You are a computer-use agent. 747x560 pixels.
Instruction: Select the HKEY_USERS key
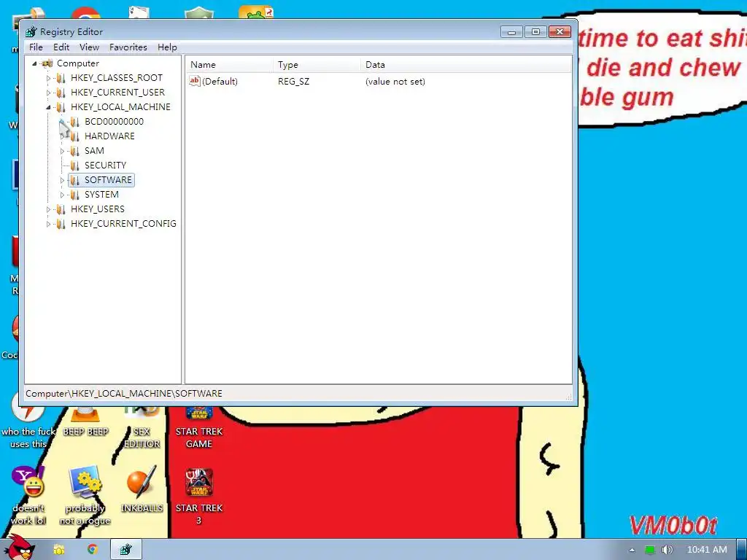(97, 209)
